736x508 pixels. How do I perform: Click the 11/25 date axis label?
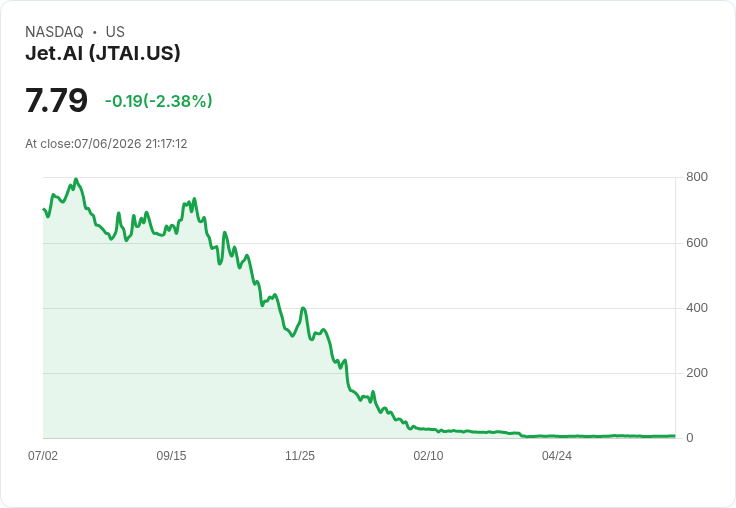[300, 455]
